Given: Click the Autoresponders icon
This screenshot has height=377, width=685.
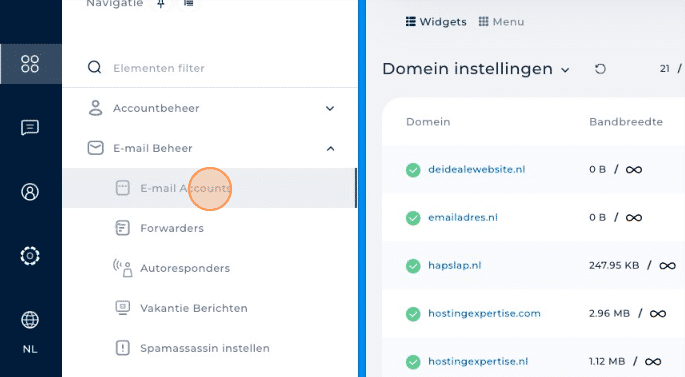Looking at the screenshot, I should pyautogui.click(x=123, y=268).
